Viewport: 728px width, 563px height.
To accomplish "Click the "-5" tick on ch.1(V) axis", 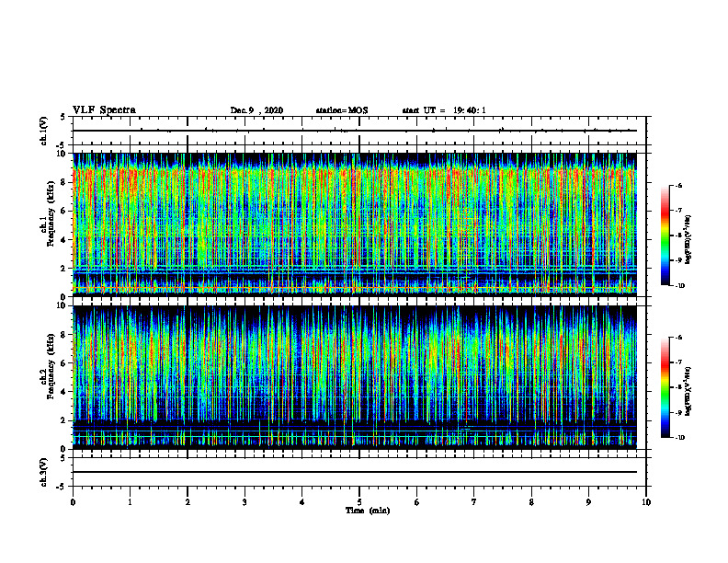I will [x=62, y=145].
